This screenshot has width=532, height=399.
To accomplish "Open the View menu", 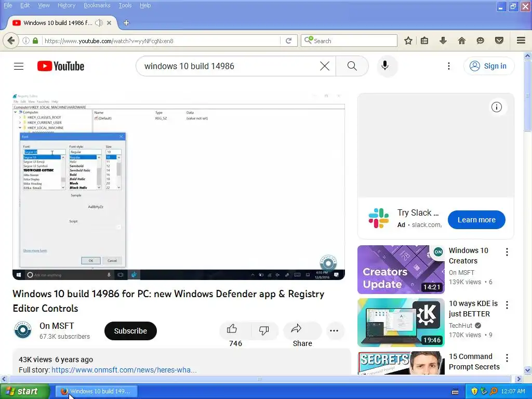I will point(44,5).
